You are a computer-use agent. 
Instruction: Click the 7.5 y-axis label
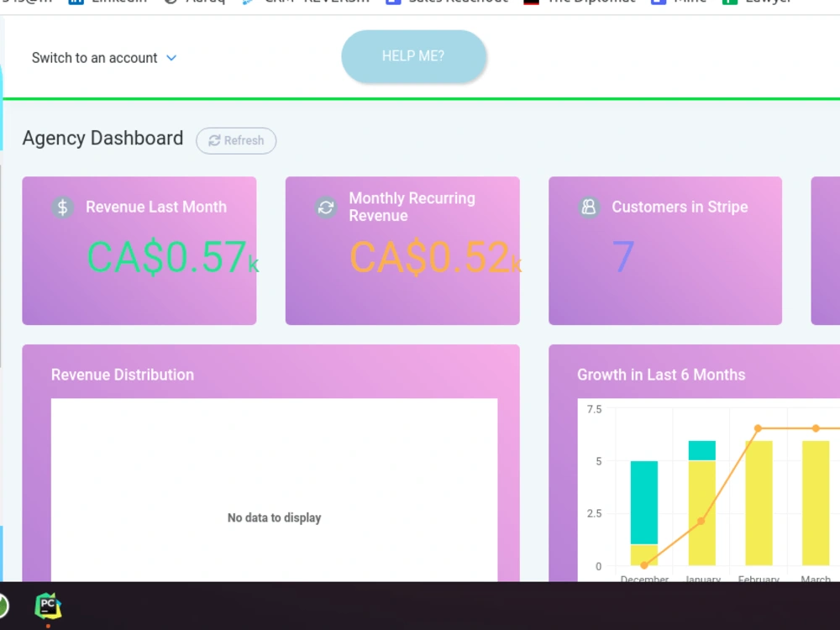594,410
